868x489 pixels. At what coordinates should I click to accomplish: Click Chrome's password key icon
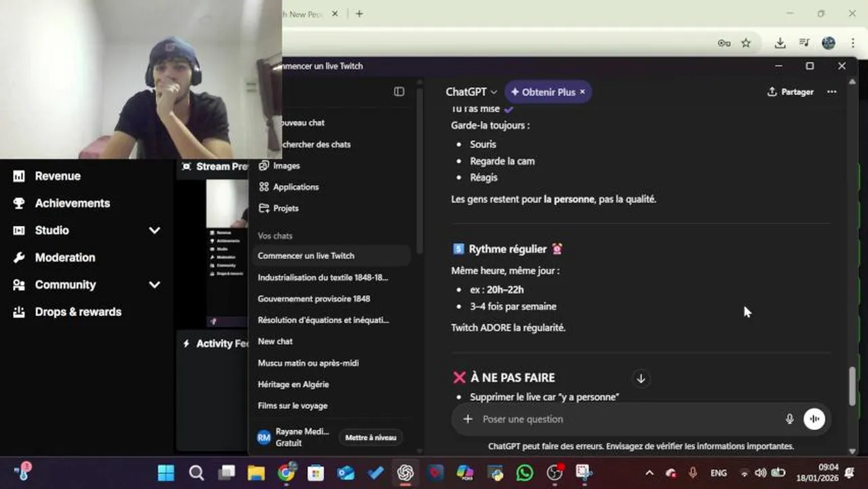pos(724,43)
